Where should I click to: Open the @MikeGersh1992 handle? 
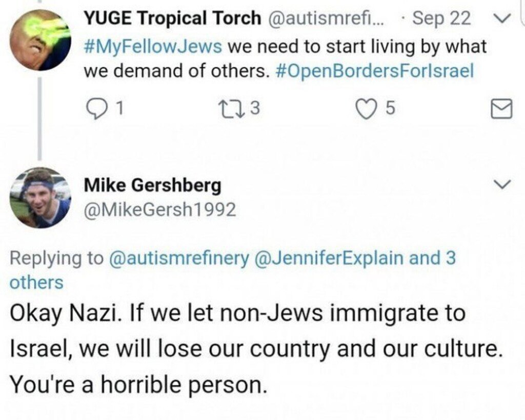coord(159,209)
